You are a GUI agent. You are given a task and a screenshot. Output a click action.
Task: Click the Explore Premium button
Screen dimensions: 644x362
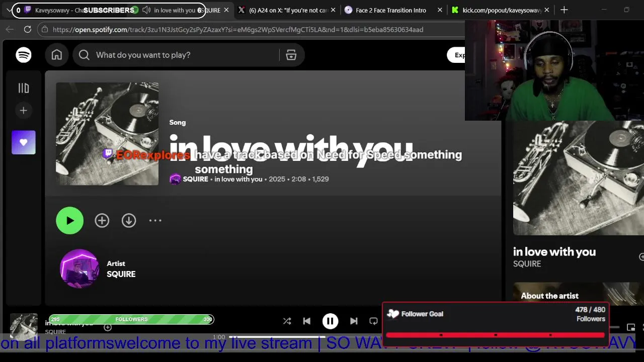tap(457, 55)
